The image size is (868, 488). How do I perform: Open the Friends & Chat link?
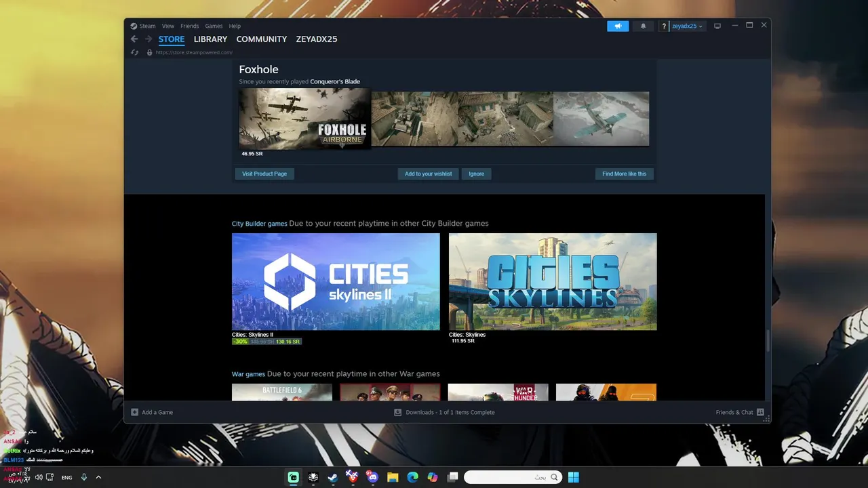[x=734, y=412]
